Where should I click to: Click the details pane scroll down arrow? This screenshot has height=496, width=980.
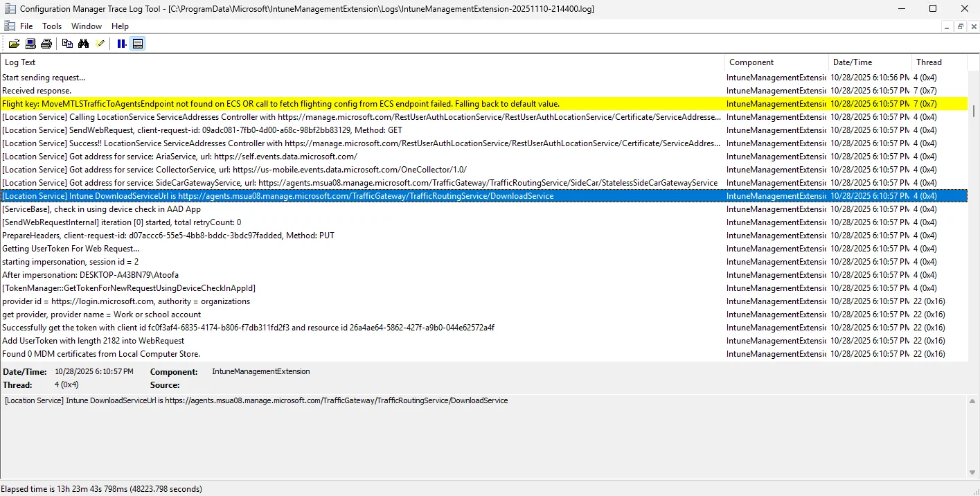973,472
